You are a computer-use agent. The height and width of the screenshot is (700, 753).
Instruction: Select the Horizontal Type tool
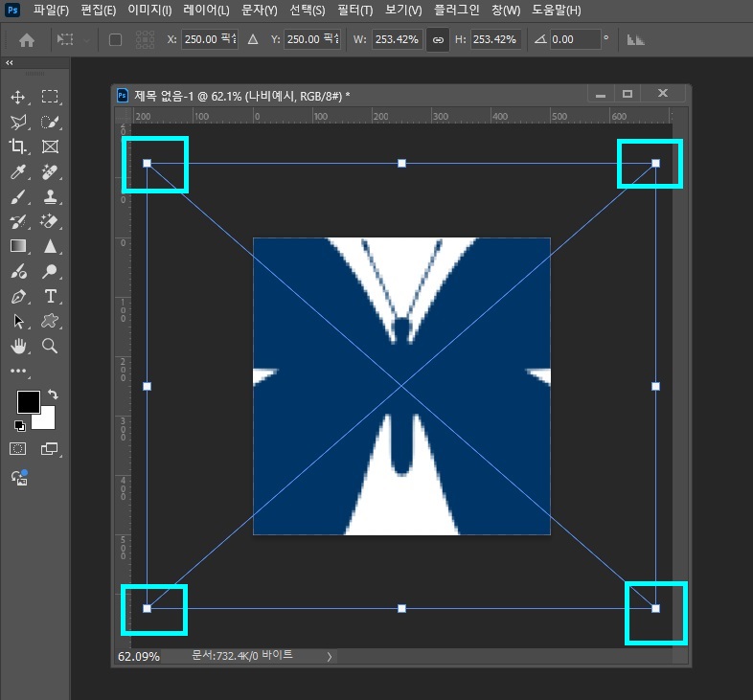[50, 296]
